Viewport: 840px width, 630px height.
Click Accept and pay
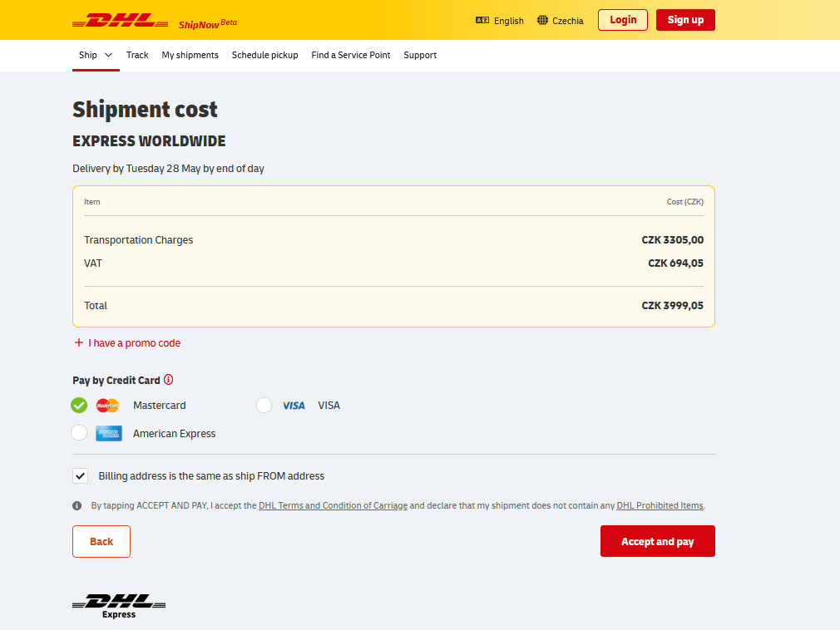[657, 541]
